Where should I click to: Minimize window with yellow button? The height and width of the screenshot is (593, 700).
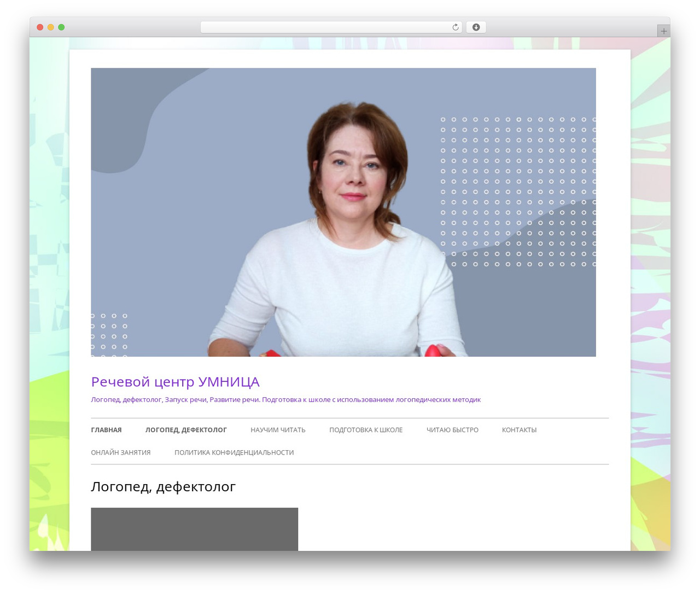tap(50, 27)
